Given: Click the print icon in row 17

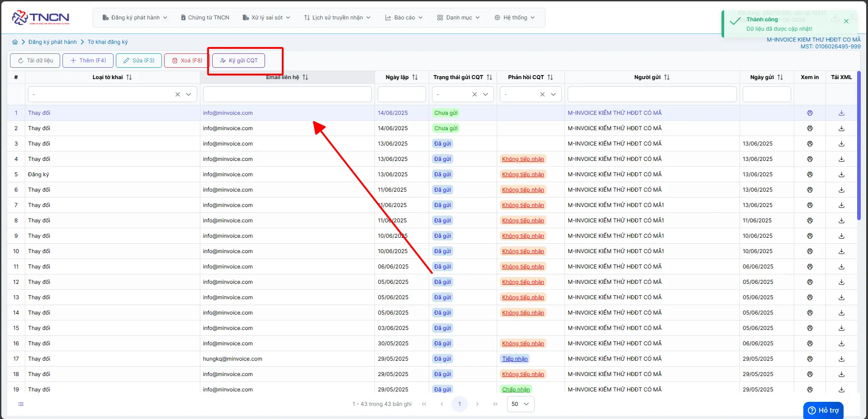Looking at the screenshot, I should pos(810,359).
